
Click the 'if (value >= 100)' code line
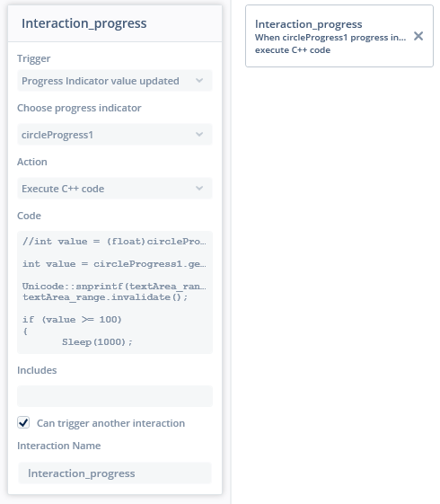(x=72, y=320)
